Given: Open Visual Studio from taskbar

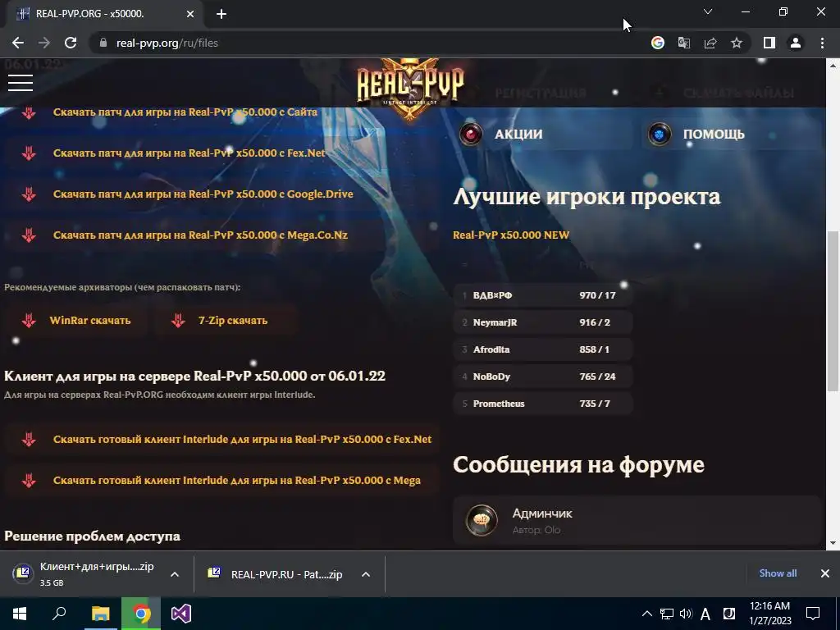Looking at the screenshot, I should click(x=181, y=614).
